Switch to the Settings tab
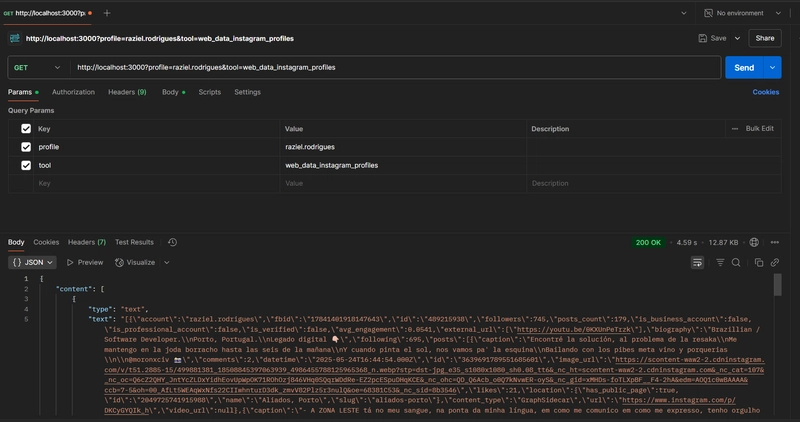The image size is (800, 422). click(x=247, y=92)
